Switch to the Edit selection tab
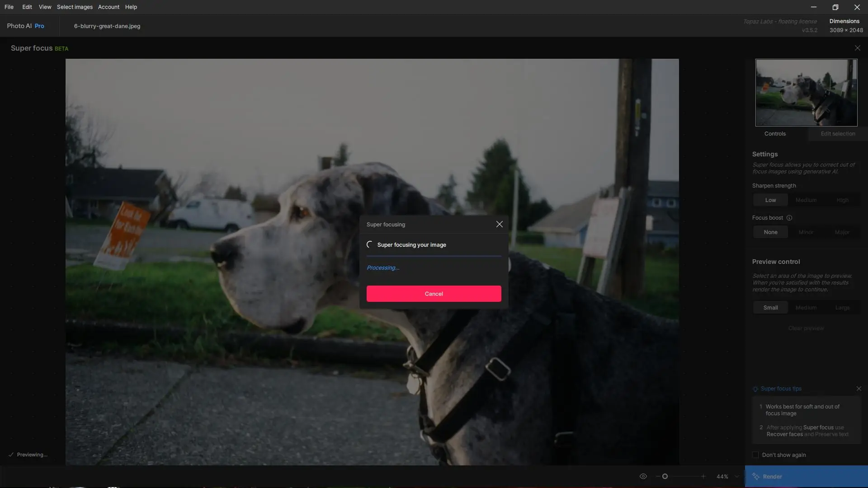Image resolution: width=868 pixels, height=488 pixels. pyautogui.click(x=838, y=134)
